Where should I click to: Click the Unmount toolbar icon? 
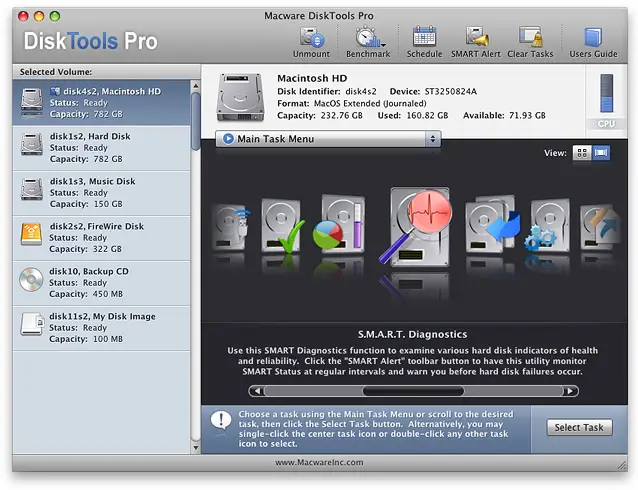click(312, 37)
